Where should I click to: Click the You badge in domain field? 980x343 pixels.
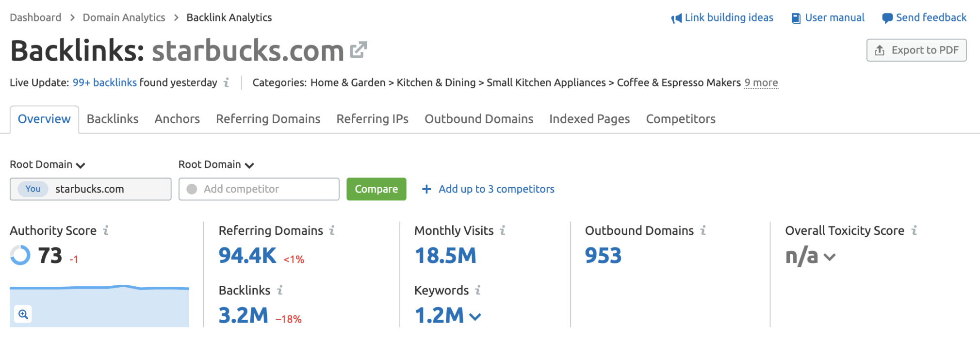(x=33, y=189)
